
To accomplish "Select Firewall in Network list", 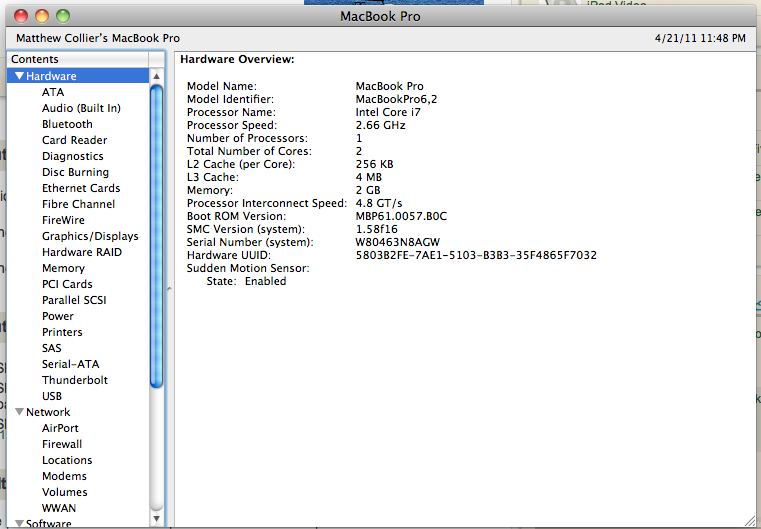I will coord(62,444).
